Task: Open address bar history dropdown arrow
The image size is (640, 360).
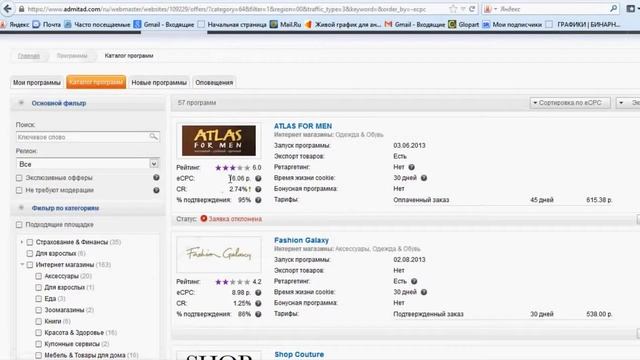Action: (x=463, y=9)
